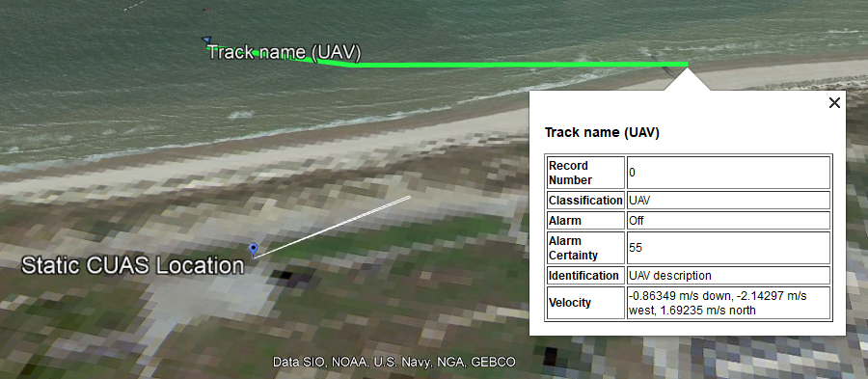Click the 'Track name (UAV)' map label
The height and width of the screenshot is (379, 868).
click(x=285, y=53)
